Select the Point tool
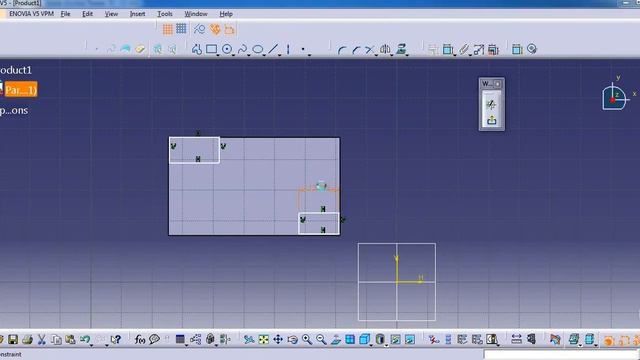 (x=303, y=49)
